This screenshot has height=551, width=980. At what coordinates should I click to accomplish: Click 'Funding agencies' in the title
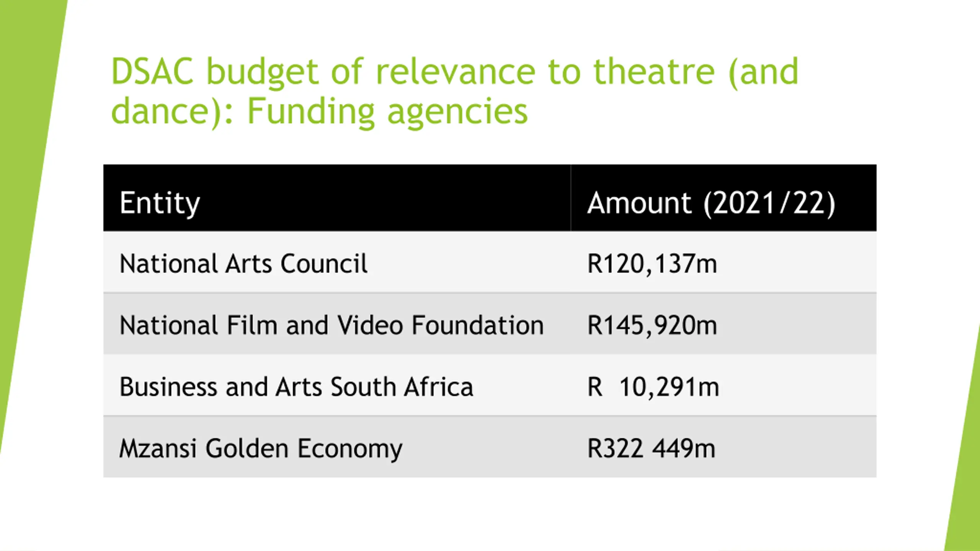[388, 112]
